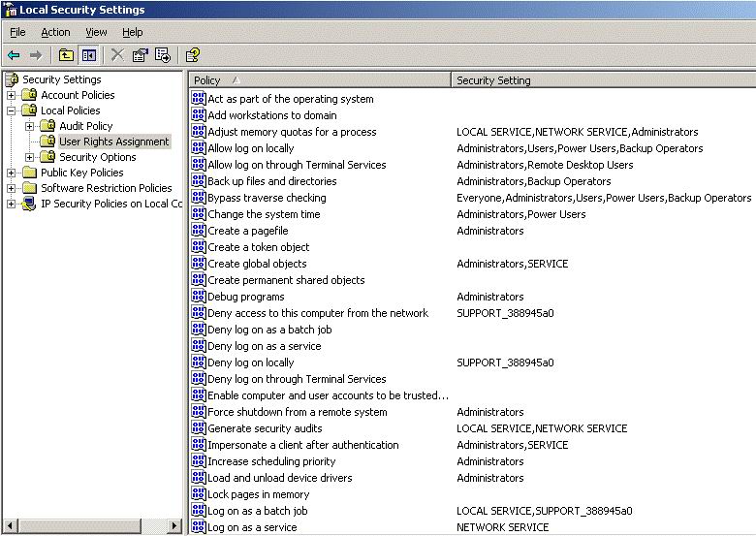This screenshot has height=536, width=756.
Task: Click the tree pane right scroll arrow
Action: pos(174,525)
